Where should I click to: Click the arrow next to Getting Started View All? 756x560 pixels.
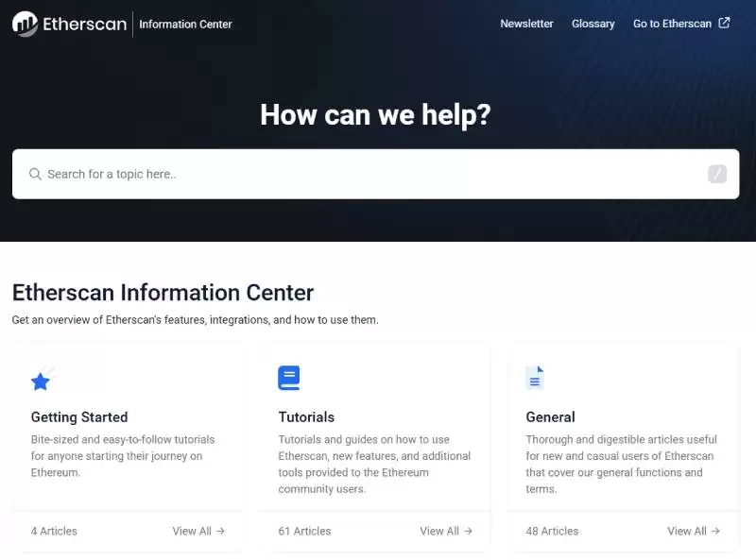point(220,531)
